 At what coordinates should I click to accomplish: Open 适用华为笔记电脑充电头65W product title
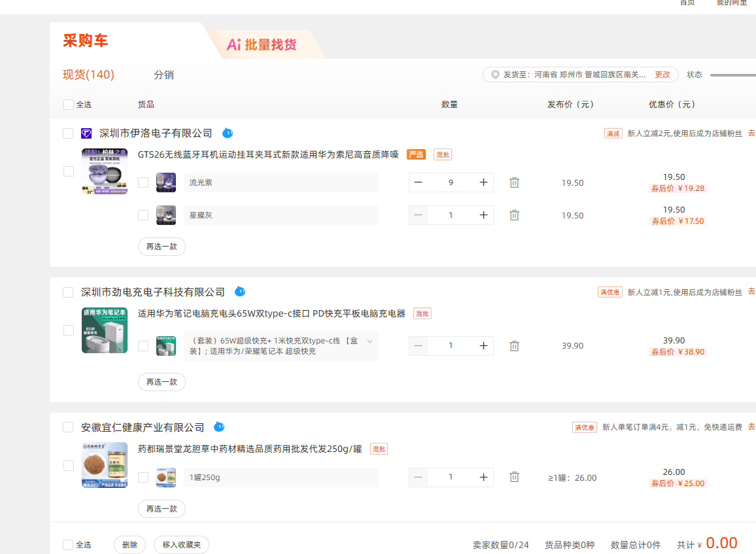tap(271, 313)
